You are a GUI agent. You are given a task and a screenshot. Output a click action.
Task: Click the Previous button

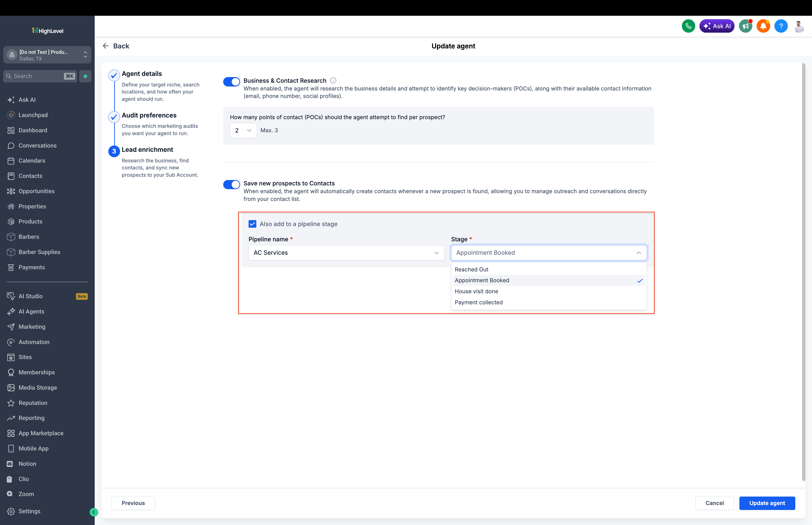[133, 503]
